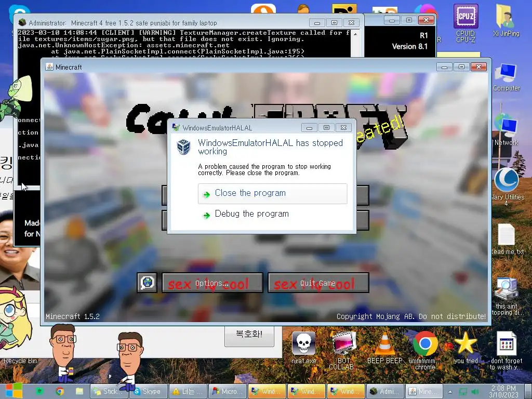Image resolution: width=532 pixels, height=399 pixels.
Task: Click the taskbar clock showing 2:08 PM
Action: point(503,391)
